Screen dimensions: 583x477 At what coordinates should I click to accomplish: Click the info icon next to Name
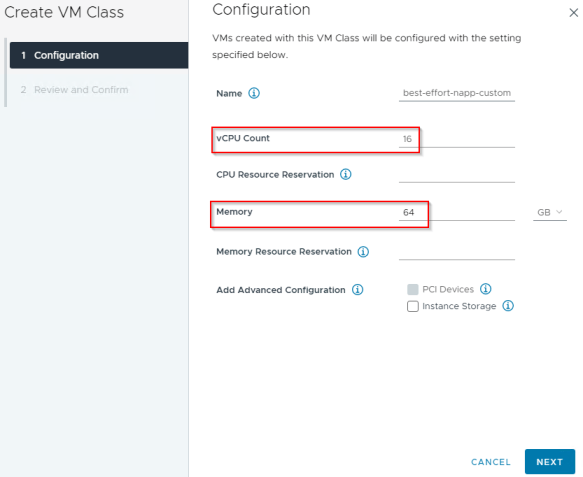pyautogui.click(x=254, y=93)
